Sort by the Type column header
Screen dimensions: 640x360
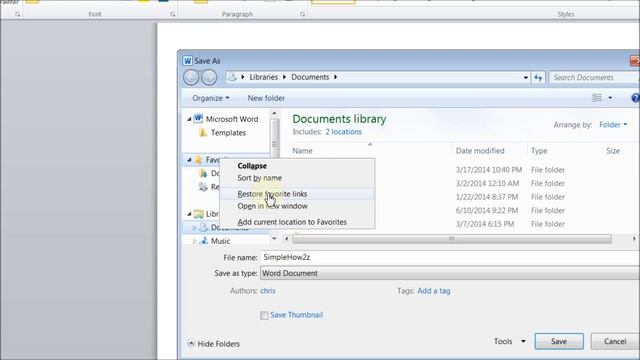point(539,151)
